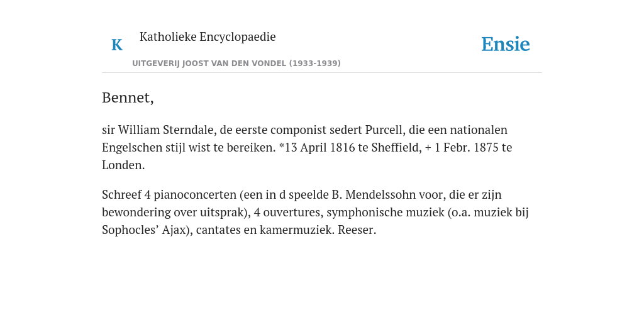Open the Ensie logo link
This screenshot has width=644, height=322.
point(506,45)
